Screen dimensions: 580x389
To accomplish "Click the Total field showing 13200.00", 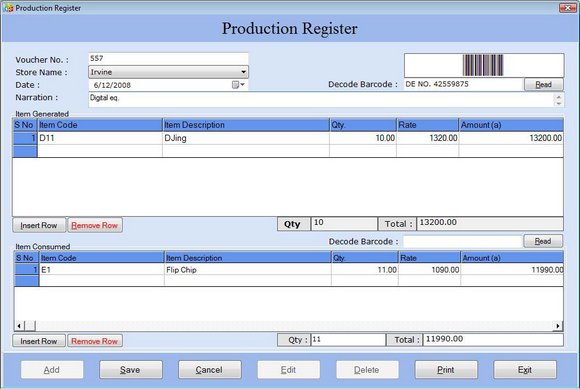I will point(490,224).
